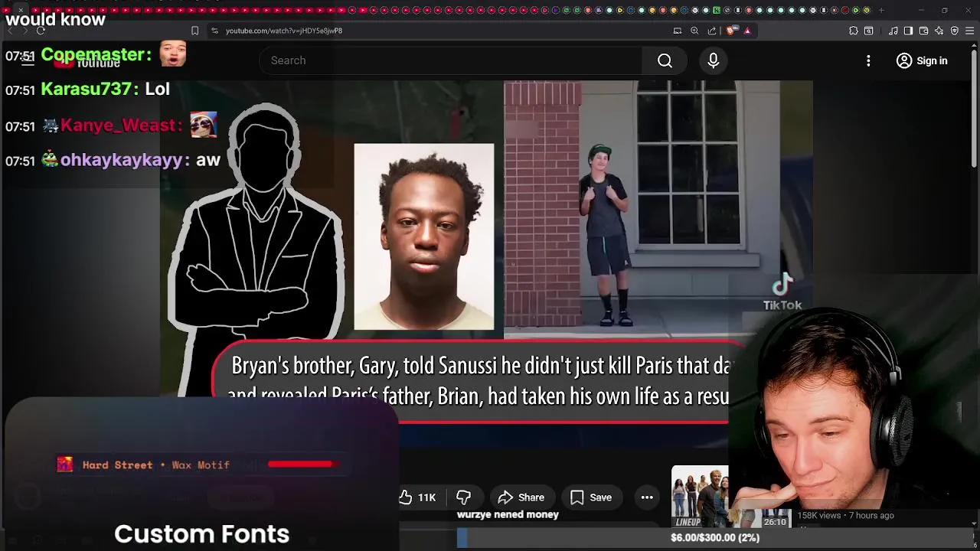
Task: Click the TikTok logo in the video
Action: pyautogui.click(x=782, y=292)
